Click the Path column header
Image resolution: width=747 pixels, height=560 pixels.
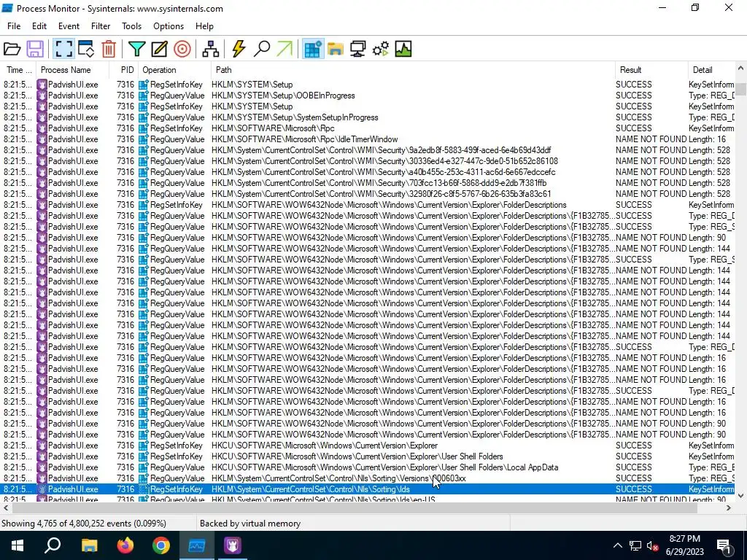pyautogui.click(x=413, y=70)
